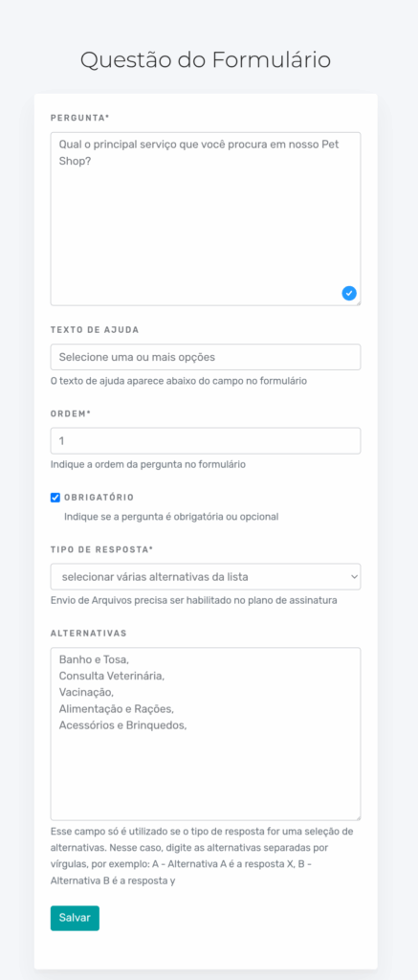This screenshot has width=418, height=980.
Task: Click the 'Acessórios e Brinquedos,' alternative line
Action: [x=123, y=725]
